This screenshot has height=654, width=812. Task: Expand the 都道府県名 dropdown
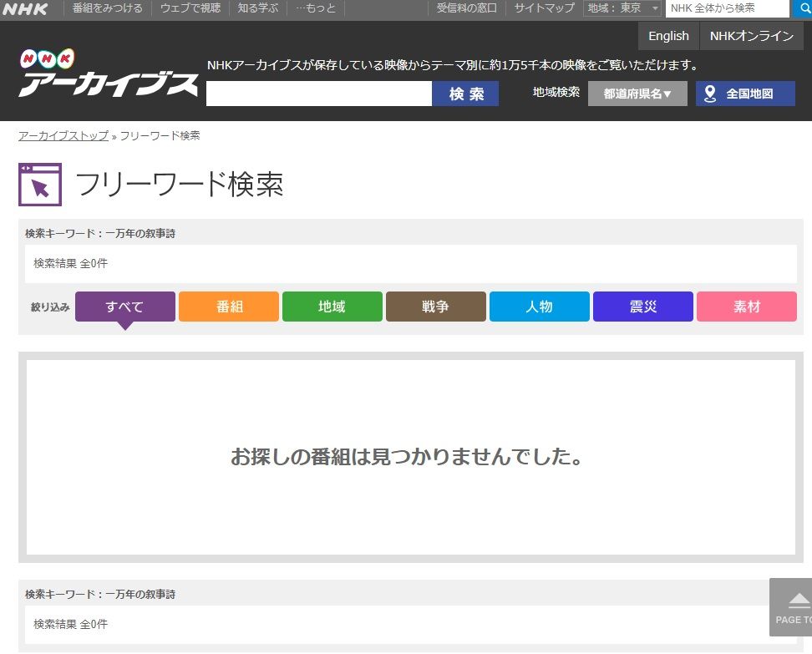637,94
